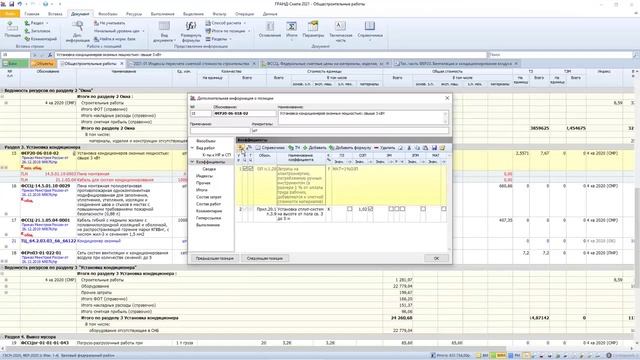Click the formula bar text field
640x360 pixels.
[270, 54]
